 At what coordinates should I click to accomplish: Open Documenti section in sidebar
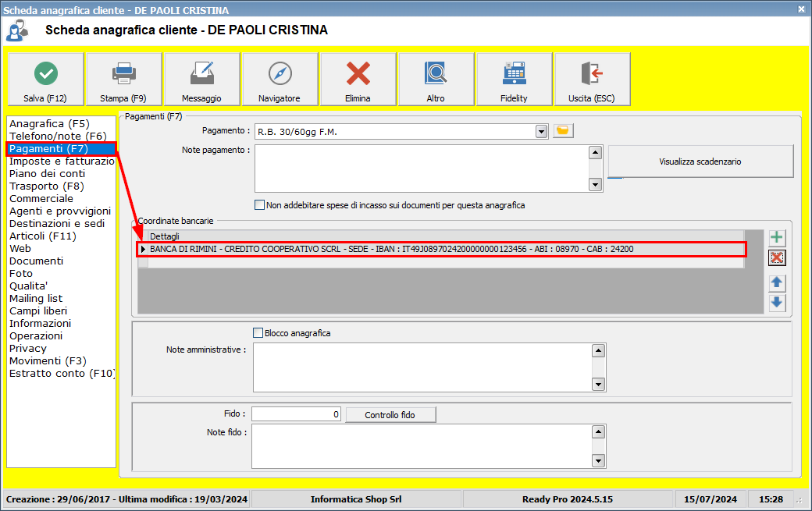(x=36, y=261)
